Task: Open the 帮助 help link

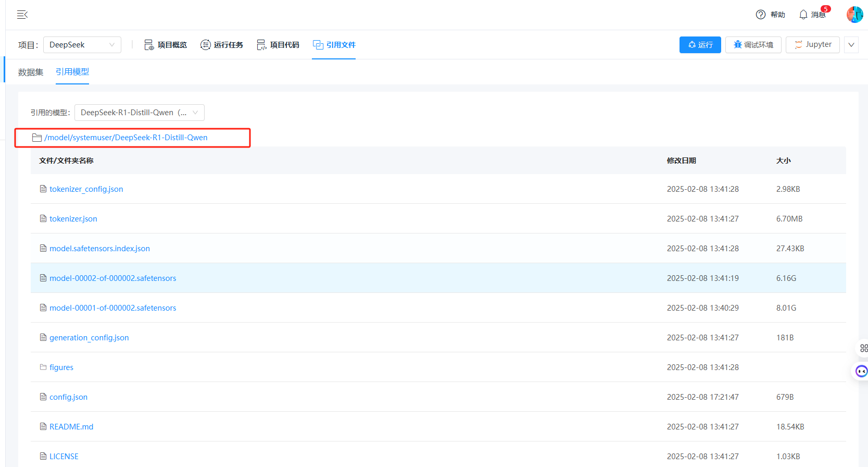Action: pyautogui.click(x=778, y=15)
